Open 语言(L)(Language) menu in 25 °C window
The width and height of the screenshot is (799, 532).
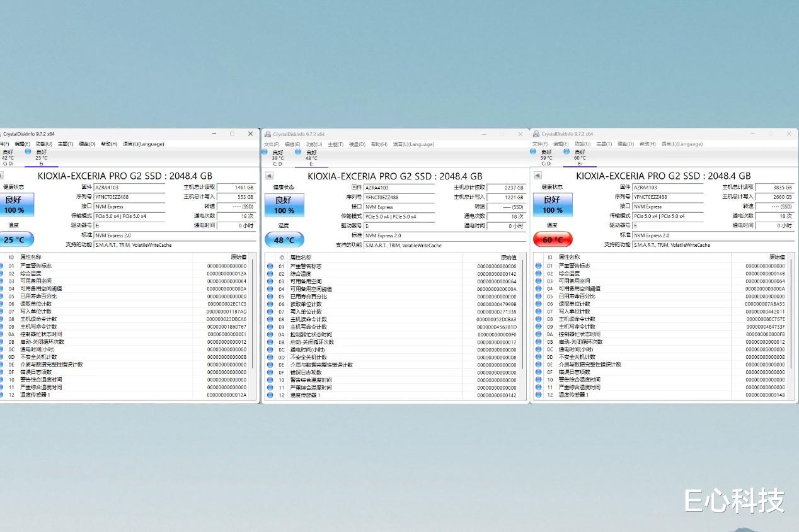pos(143,144)
